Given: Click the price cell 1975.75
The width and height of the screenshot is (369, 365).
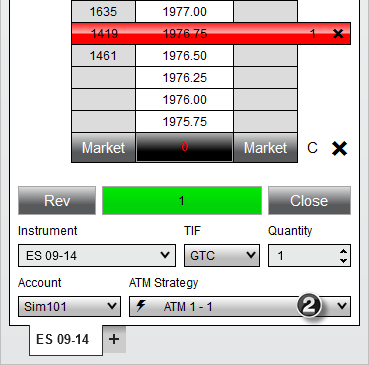Looking at the screenshot, I should (184, 122).
